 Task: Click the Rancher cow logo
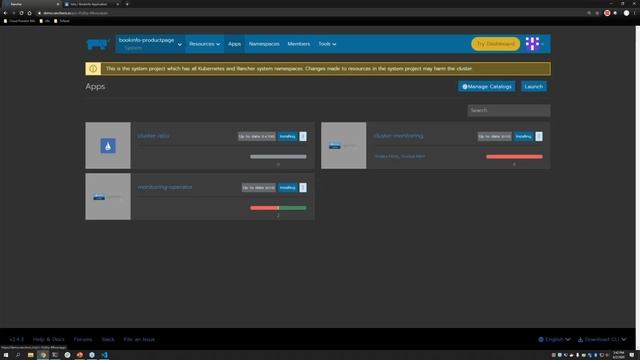pyautogui.click(x=97, y=44)
